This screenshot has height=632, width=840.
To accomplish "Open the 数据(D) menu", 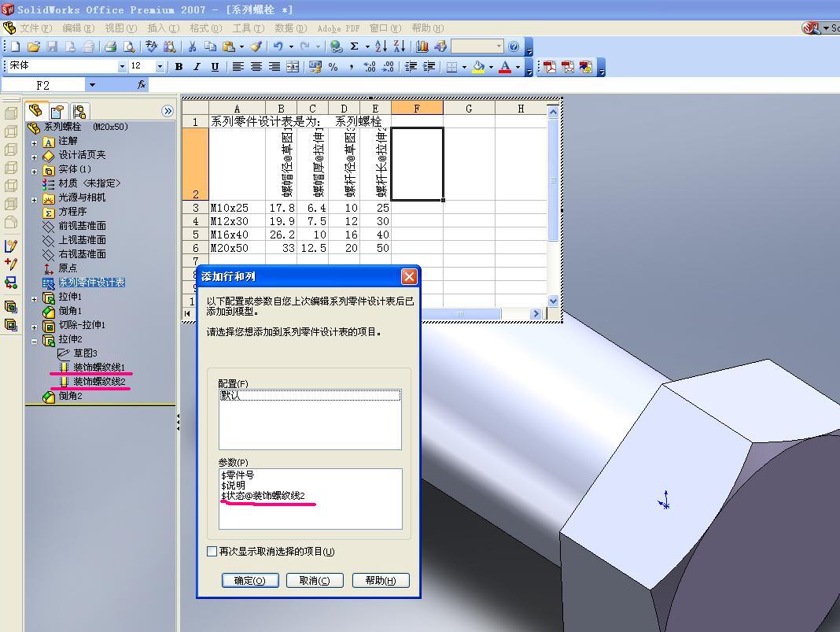I will tap(291, 28).
